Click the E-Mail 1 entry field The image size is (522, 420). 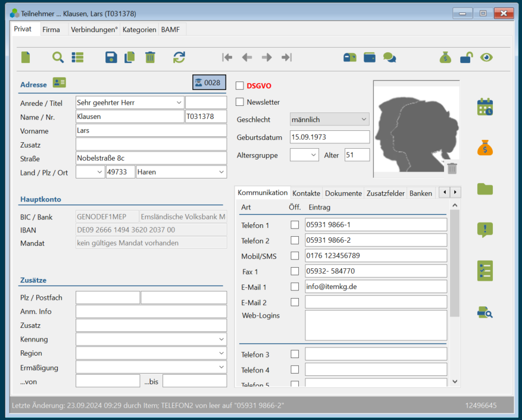tap(376, 287)
